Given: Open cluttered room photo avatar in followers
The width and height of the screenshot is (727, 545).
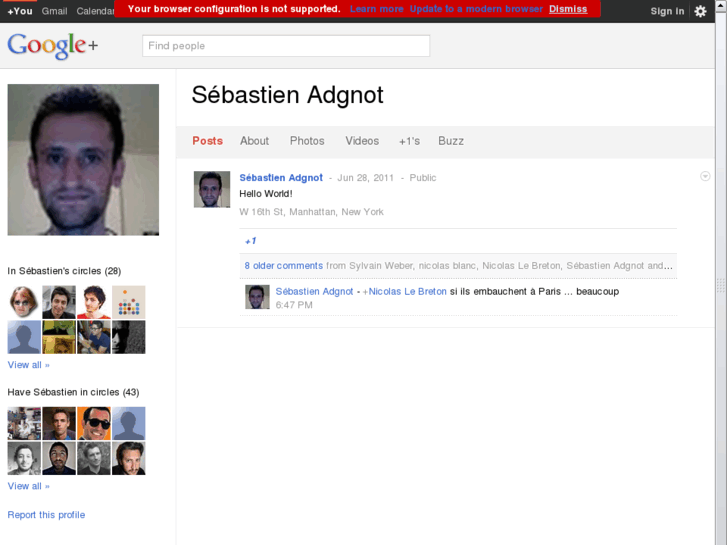Looking at the screenshot, I should 24,423.
